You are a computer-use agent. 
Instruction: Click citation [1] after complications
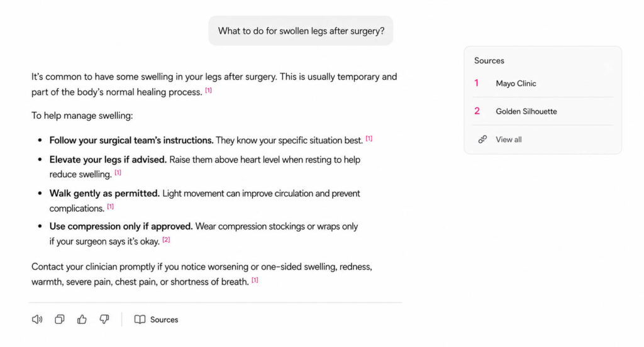tap(111, 207)
